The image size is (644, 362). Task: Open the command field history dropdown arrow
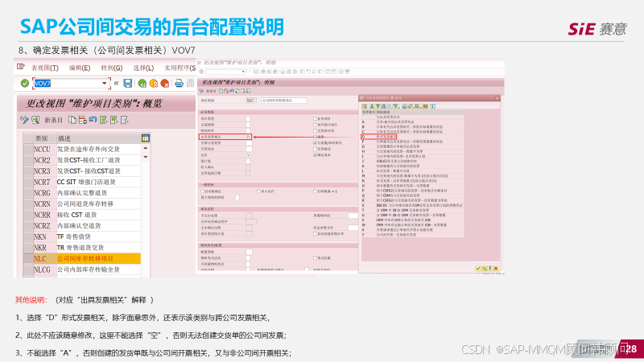point(105,84)
